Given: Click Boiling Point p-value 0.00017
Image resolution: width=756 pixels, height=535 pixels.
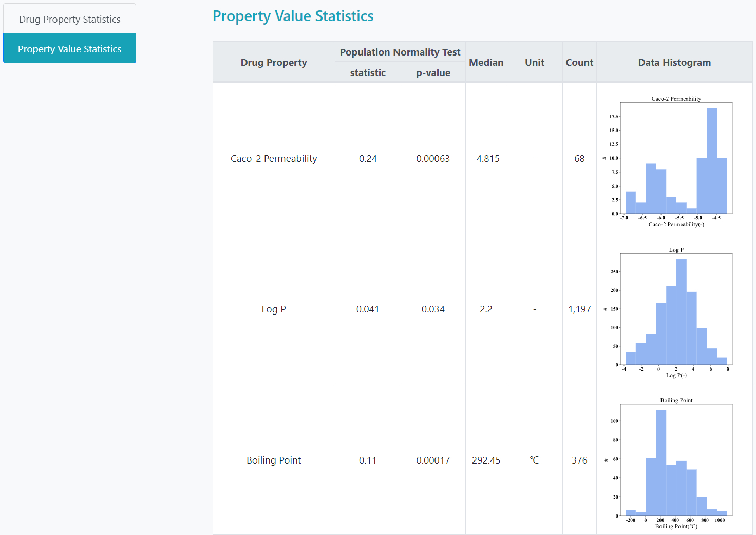Looking at the screenshot, I should click(x=433, y=460).
